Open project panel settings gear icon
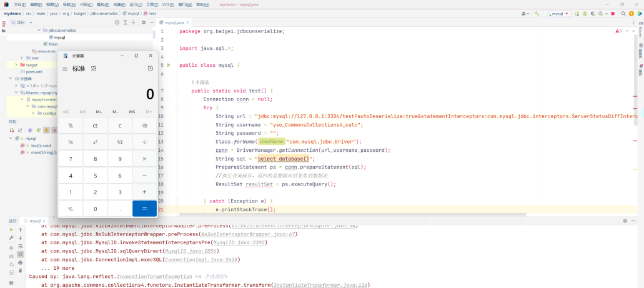The height and width of the screenshot is (288, 644). click(143, 22)
